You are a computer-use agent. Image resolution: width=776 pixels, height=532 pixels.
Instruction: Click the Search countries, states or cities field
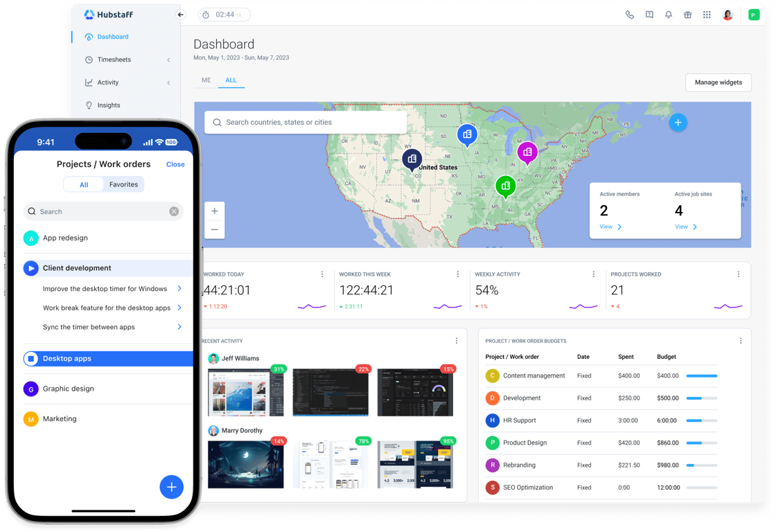[x=306, y=122]
